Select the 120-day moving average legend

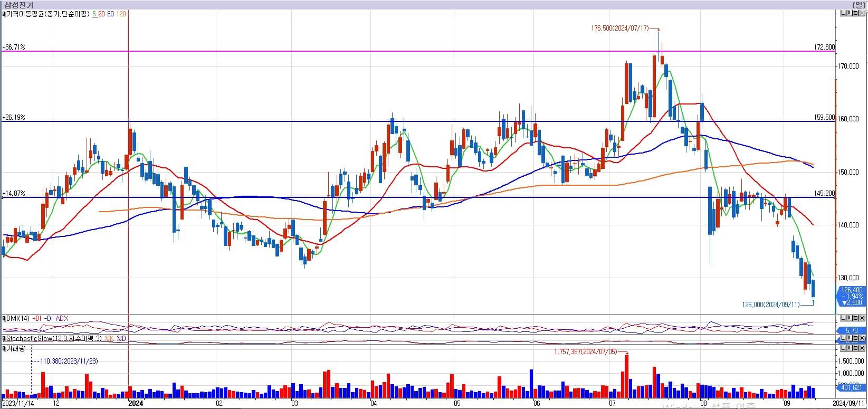point(121,14)
